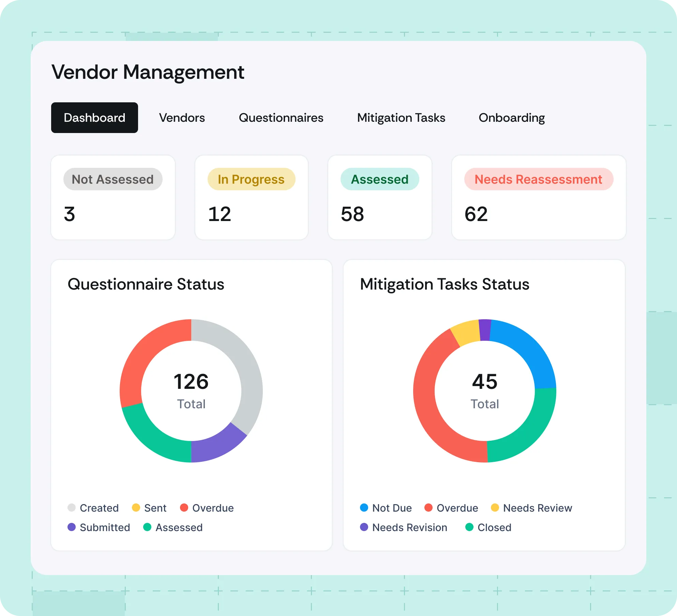
Task: Switch to the Vendors tab
Action: [x=182, y=118]
